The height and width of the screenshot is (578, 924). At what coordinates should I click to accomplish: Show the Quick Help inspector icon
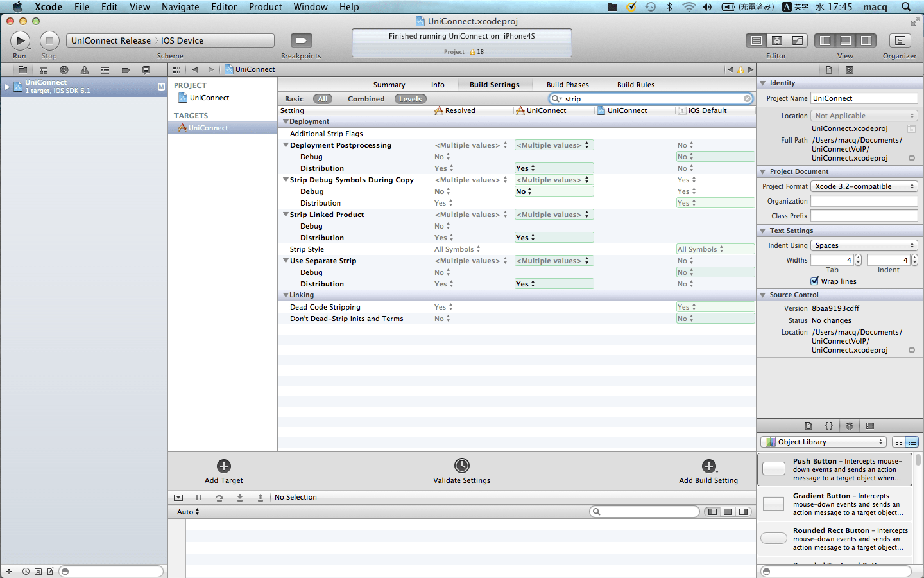click(850, 69)
